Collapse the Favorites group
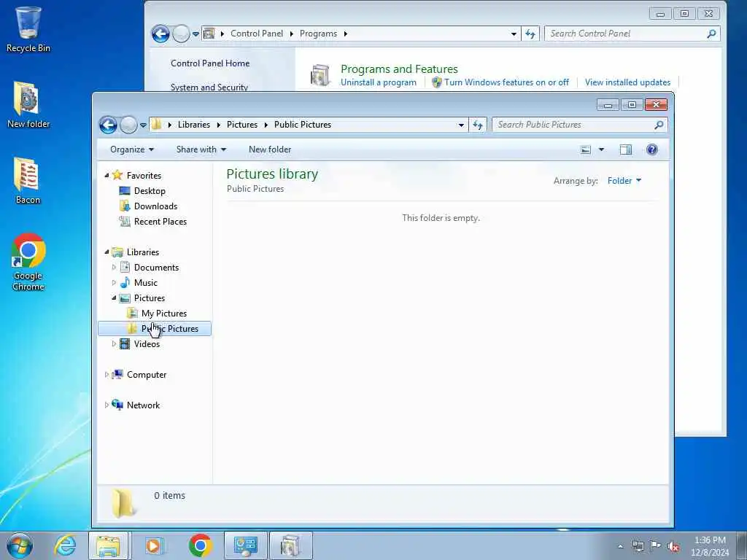The image size is (747, 560). [107, 175]
